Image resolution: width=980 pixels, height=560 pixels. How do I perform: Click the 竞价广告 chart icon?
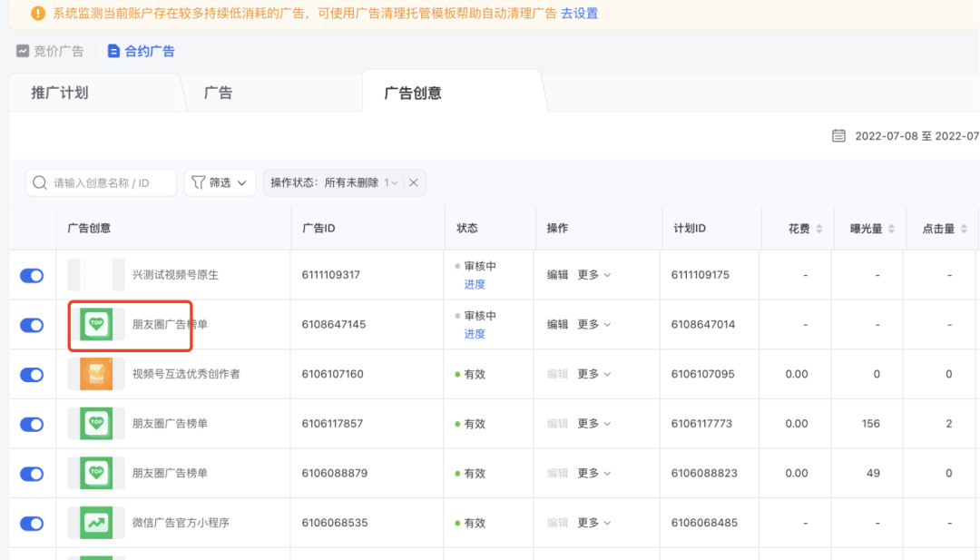pos(23,51)
